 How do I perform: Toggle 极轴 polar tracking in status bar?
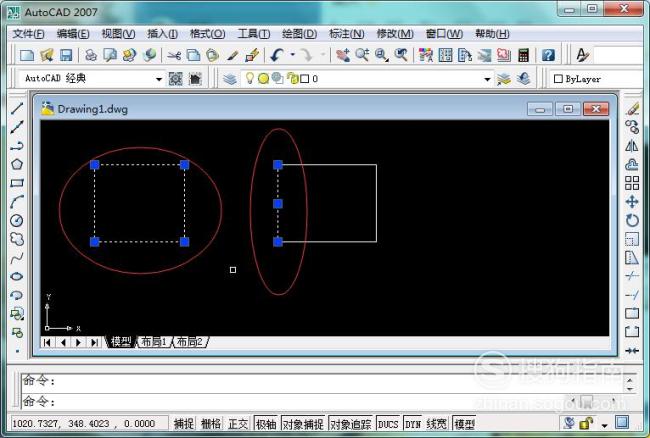(266, 423)
